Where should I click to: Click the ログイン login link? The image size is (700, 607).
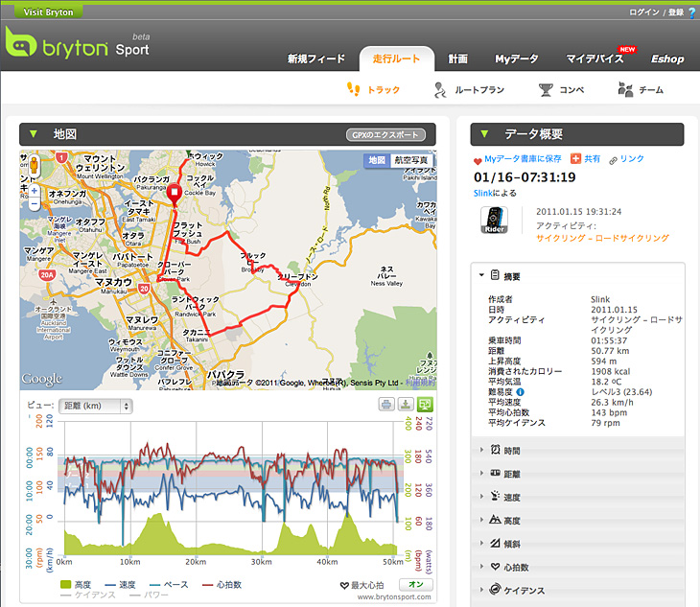pyautogui.click(x=643, y=12)
